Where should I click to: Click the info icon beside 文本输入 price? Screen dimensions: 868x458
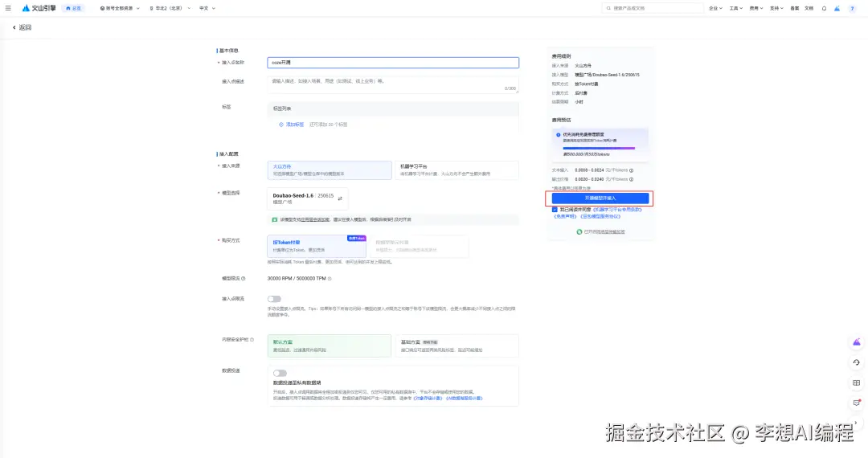[631, 170]
